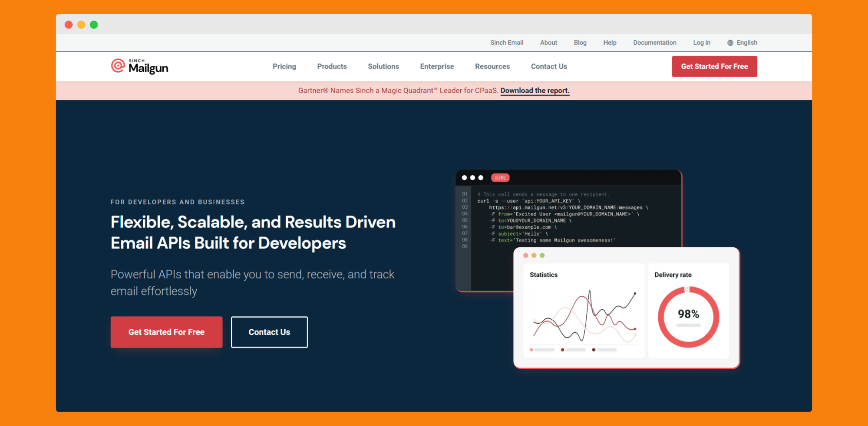Select Contact Us in the navigation bar

(x=549, y=66)
